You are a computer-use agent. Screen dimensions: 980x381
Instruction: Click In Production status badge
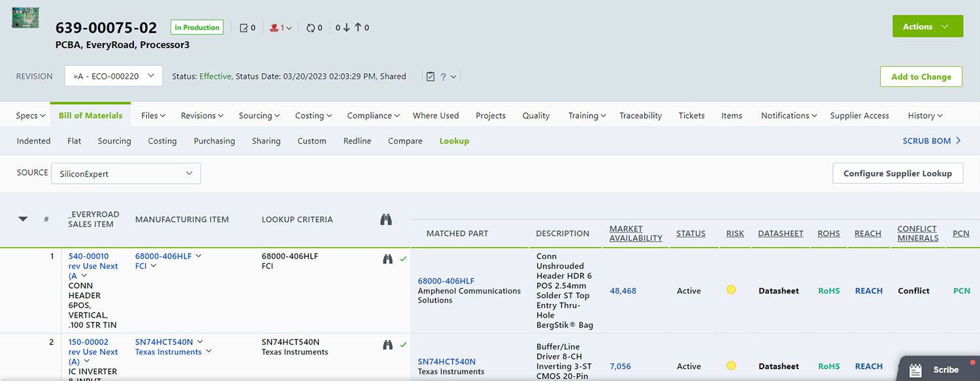(197, 27)
